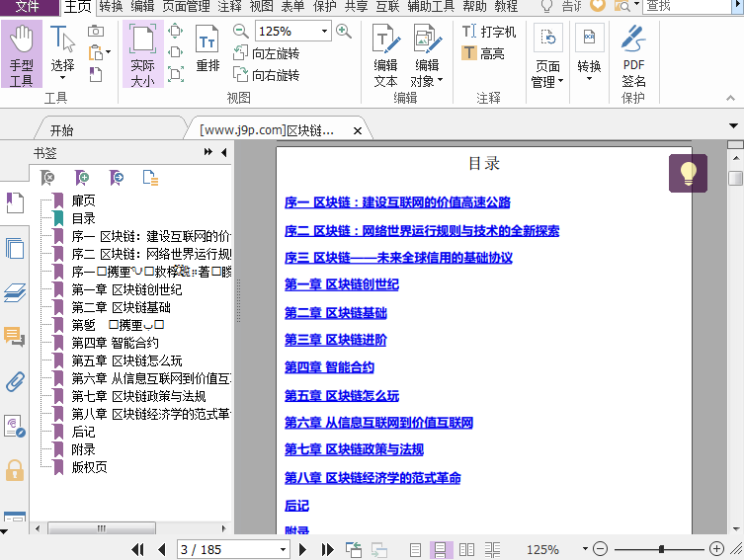Go to the last page
Viewport: 744px width, 560px height.
tap(327, 549)
